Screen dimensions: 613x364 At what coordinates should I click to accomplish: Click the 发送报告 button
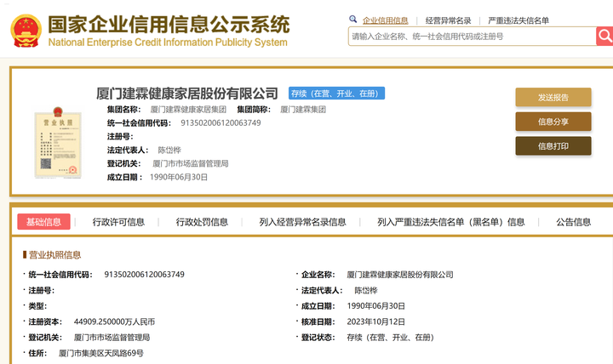pyautogui.click(x=553, y=97)
